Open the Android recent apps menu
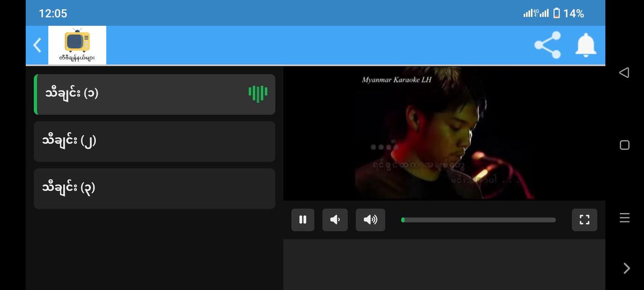This screenshot has width=644, height=290. coord(624,144)
